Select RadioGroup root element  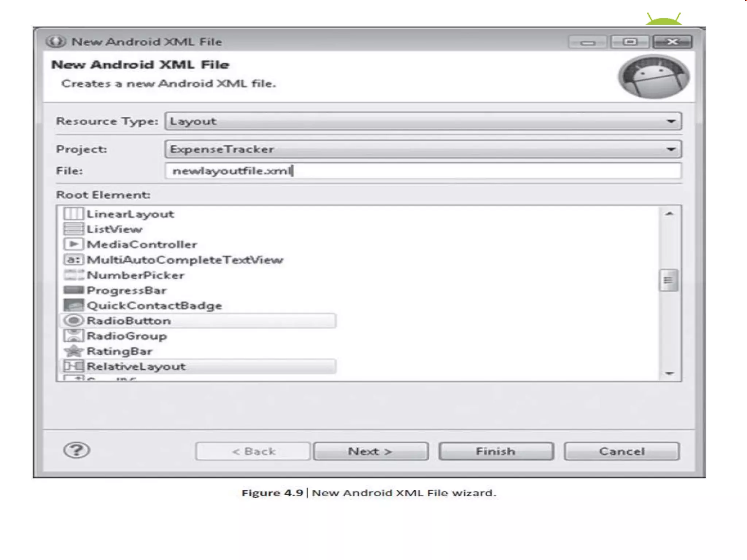click(x=127, y=336)
